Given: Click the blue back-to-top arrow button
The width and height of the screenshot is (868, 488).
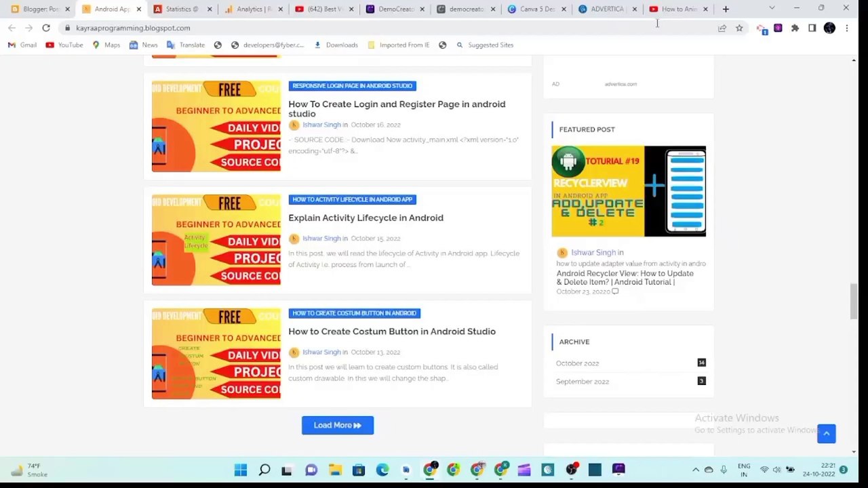Looking at the screenshot, I should [826, 434].
